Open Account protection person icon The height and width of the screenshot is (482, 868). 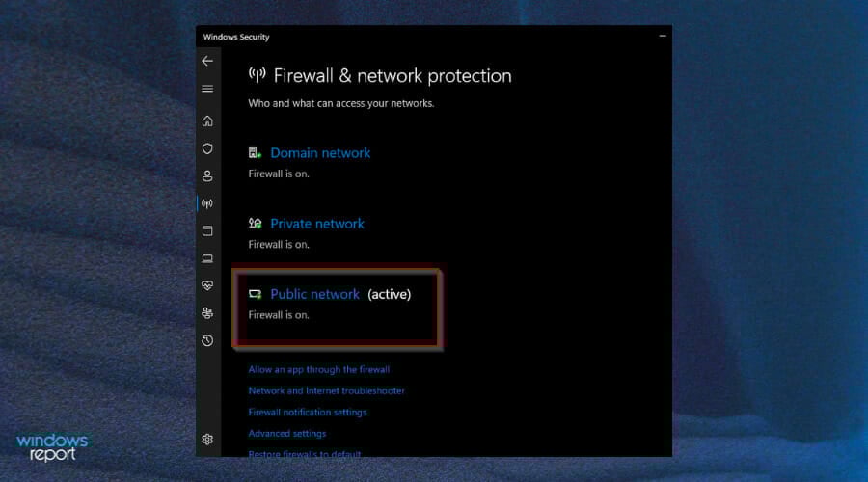tap(207, 176)
